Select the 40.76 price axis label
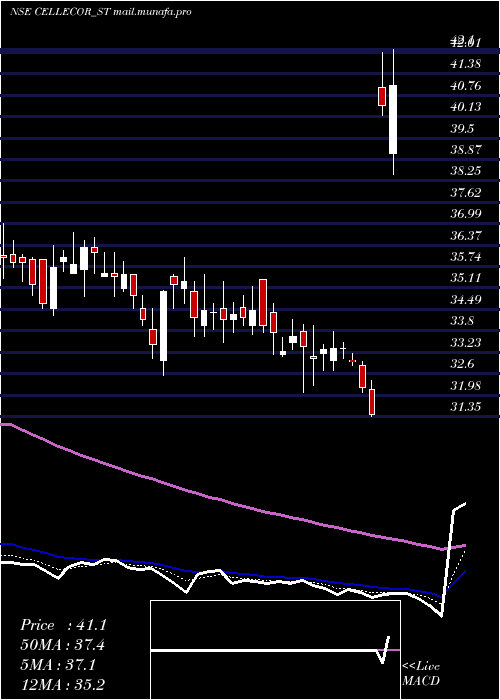Viewport: 500px width, 700px height. click(466, 85)
